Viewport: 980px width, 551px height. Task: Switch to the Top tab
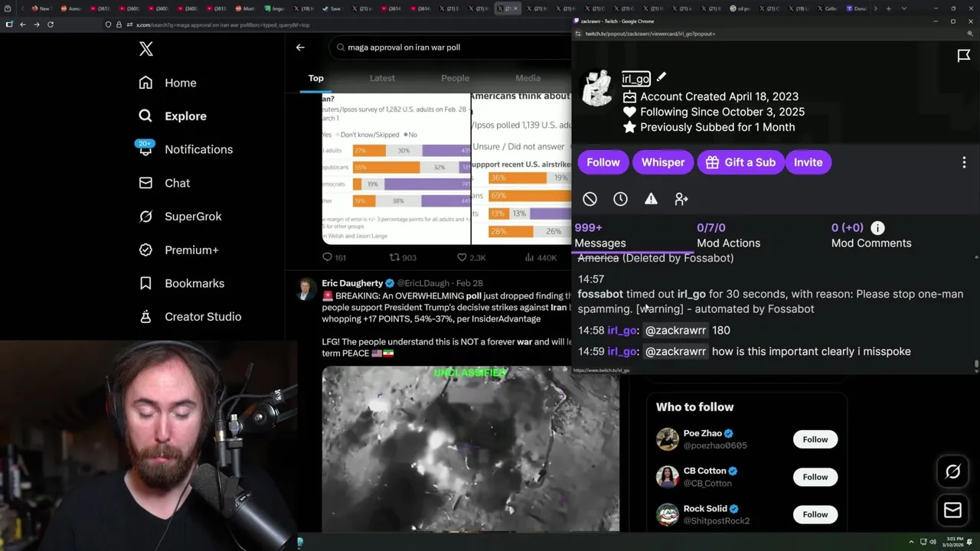point(315,78)
